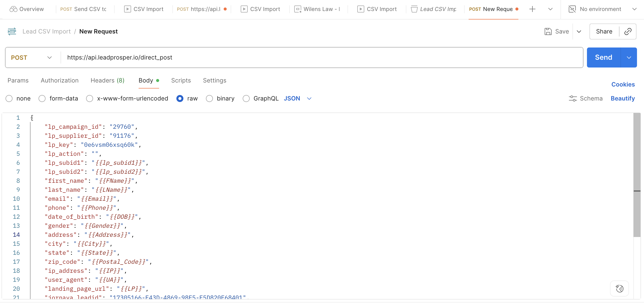This screenshot has width=644, height=306.
Task: Open the Send button options arrow
Action: (629, 57)
